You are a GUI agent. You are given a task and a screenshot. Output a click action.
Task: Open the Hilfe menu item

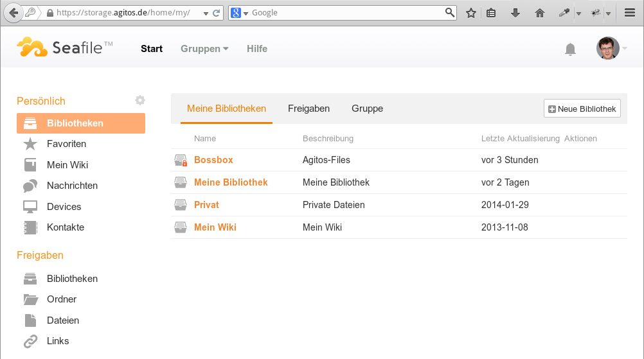coord(257,49)
